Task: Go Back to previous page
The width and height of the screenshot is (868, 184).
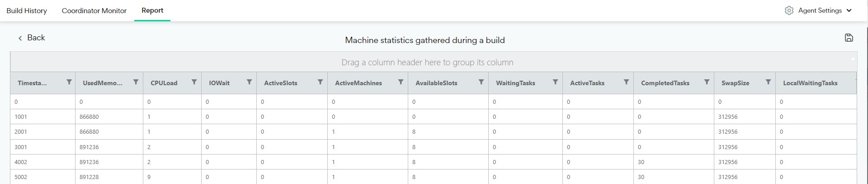Action: pyautogui.click(x=31, y=38)
